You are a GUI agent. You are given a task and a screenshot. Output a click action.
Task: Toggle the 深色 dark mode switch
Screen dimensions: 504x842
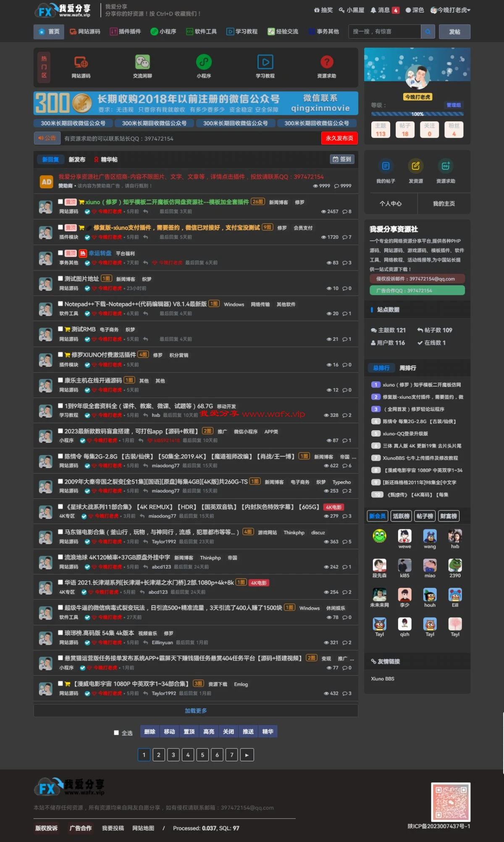pos(415,10)
